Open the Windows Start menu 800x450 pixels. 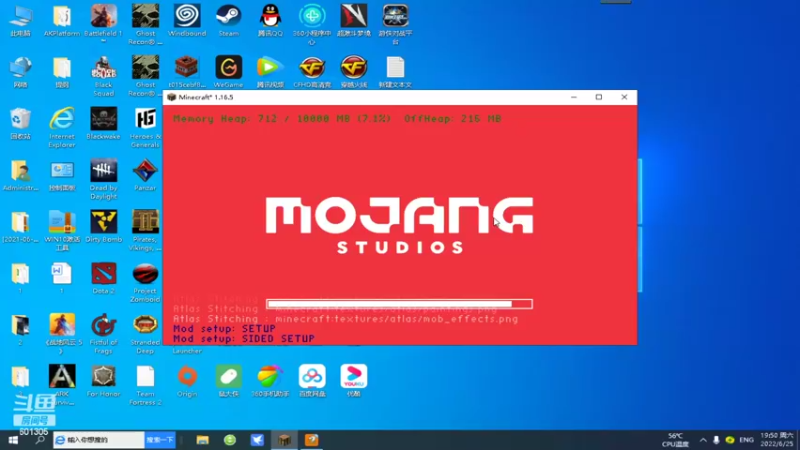[x=13, y=440]
